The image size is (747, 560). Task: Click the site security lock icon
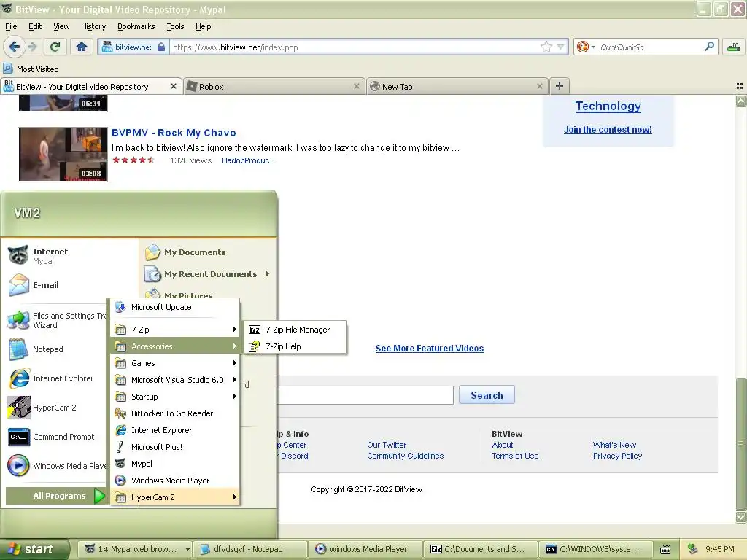[x=161, y=47]
